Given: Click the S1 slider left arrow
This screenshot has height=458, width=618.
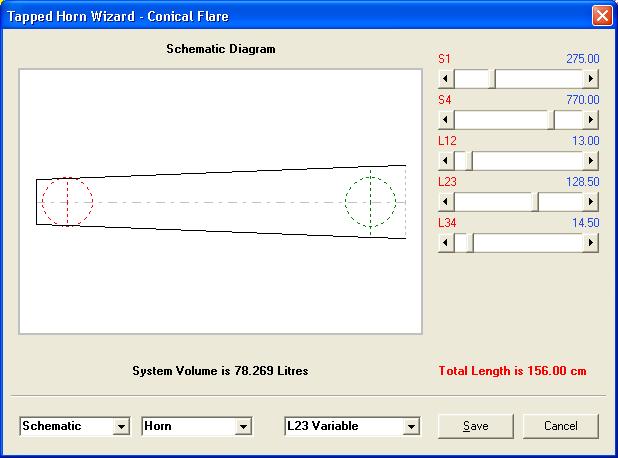Looking at the screenshot, I should click(446, 78).
